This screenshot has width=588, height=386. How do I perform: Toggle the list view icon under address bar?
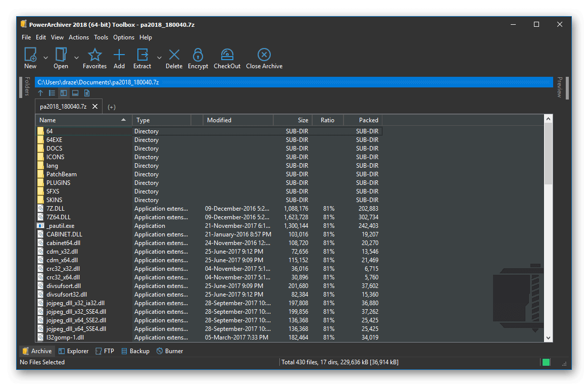52,93
